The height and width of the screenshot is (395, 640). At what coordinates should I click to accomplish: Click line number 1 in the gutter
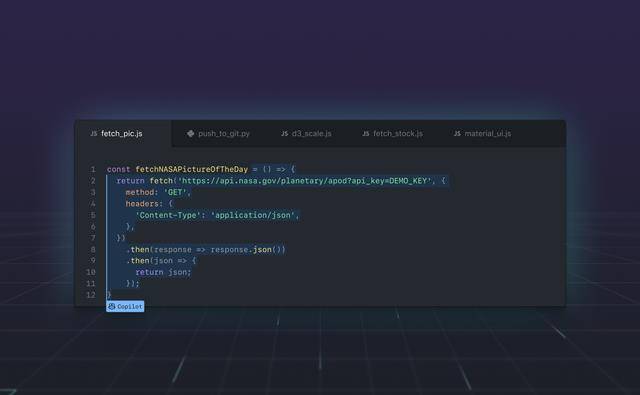click(93, 169)
